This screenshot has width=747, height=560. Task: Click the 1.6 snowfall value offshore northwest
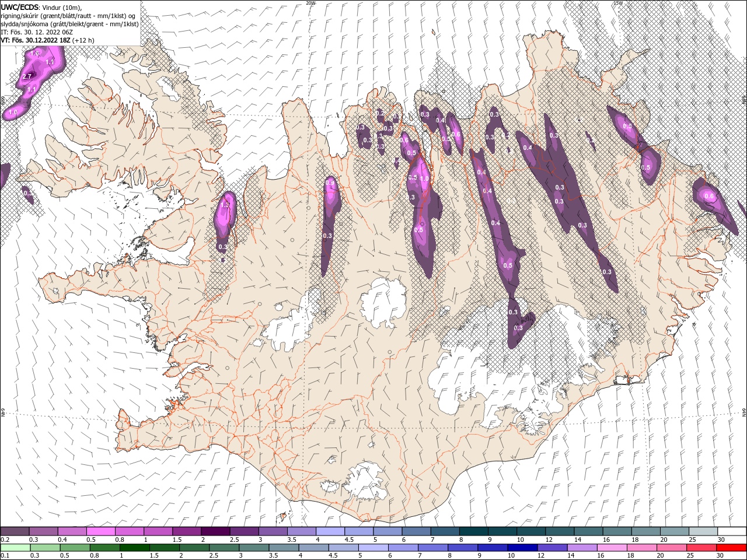tap(34, 54)
